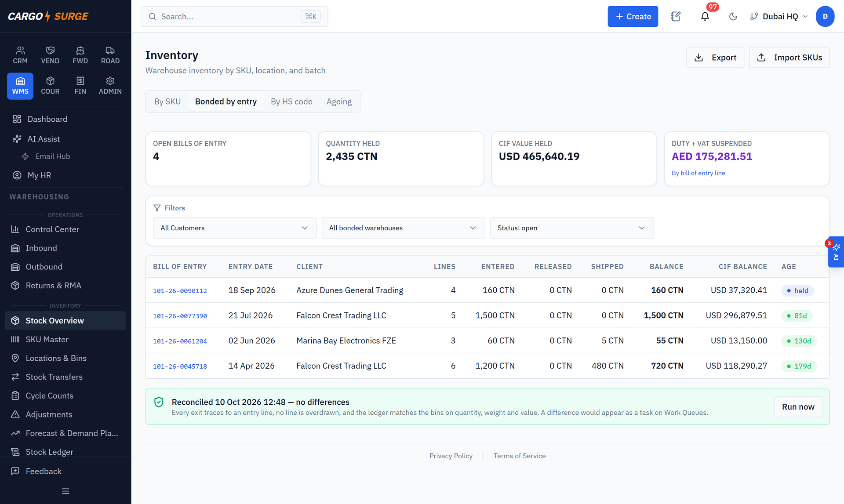
Task: Open the FWD forwarding module
Action: [80, 55]
